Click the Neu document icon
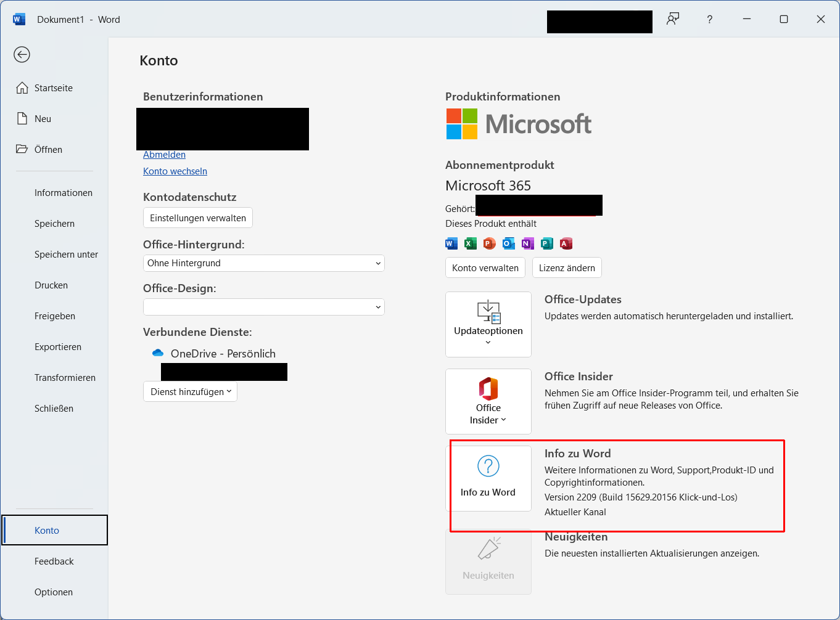This screenshot has height=620, width=840. (22, 119)
